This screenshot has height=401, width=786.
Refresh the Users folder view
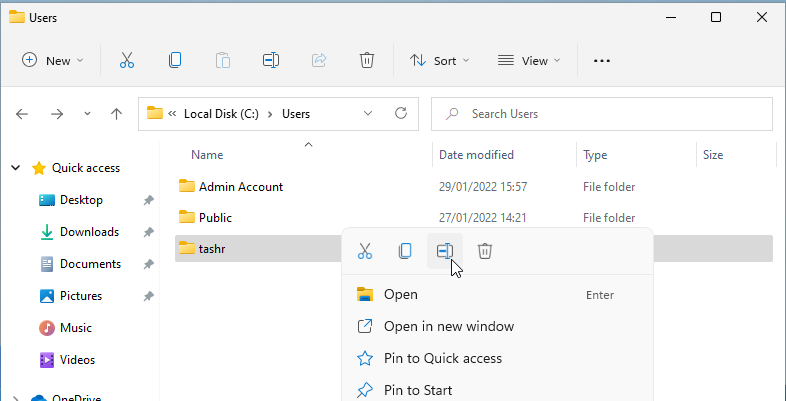pos(401,114)
